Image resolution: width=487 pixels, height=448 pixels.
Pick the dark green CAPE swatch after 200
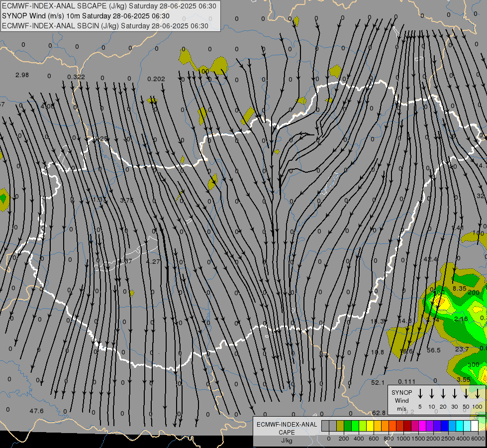pyautogui.click(x=348, y=426)
